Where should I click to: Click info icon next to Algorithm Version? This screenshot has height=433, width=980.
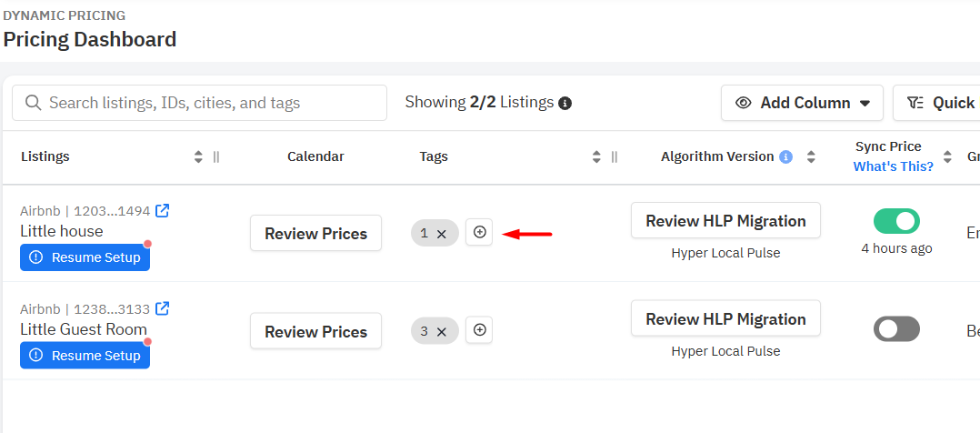tap(786, 156)
